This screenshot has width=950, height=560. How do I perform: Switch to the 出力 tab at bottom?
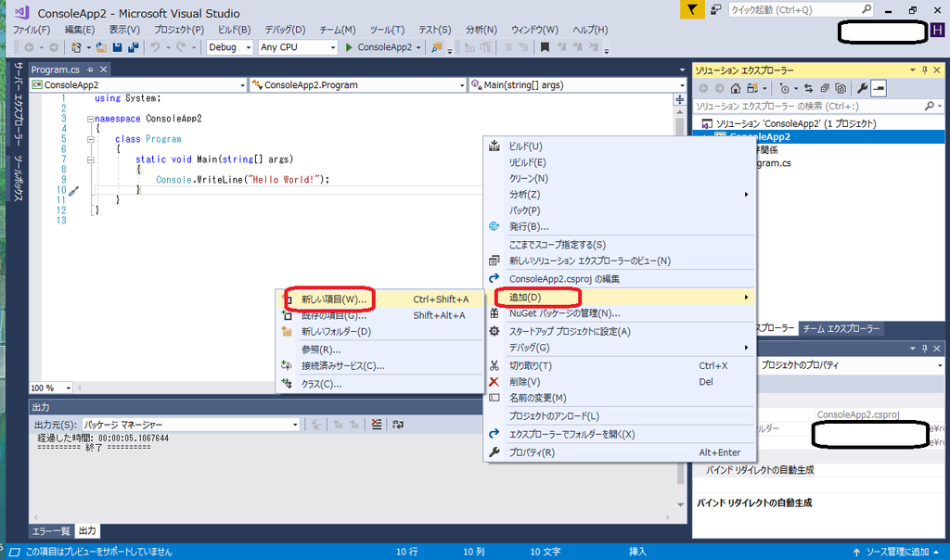(x=87, y=531)
